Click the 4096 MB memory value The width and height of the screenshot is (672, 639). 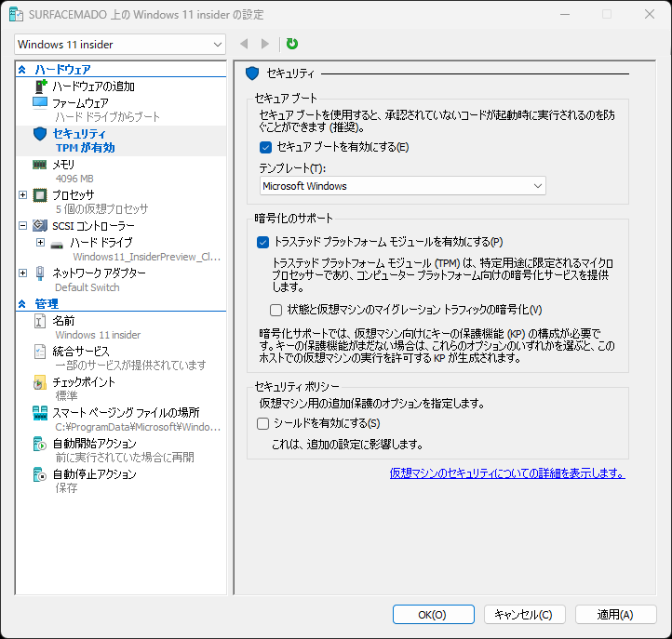74,179
